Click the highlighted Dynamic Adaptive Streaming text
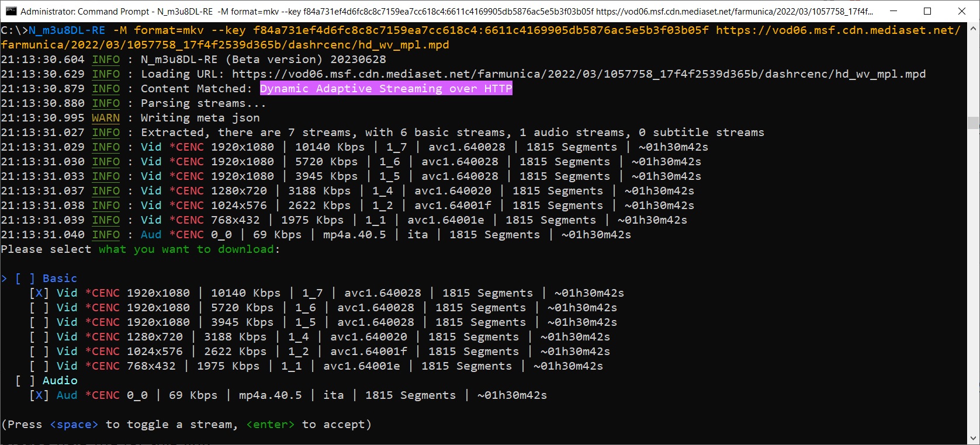 pos(386,89)
